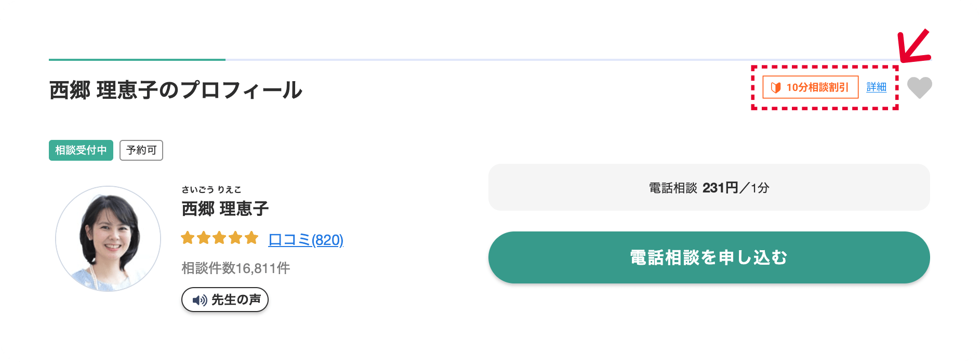The width and height of the screenshot is (980, 362).
Task: Click the 先生の声 label text
Action: point(236,300)
